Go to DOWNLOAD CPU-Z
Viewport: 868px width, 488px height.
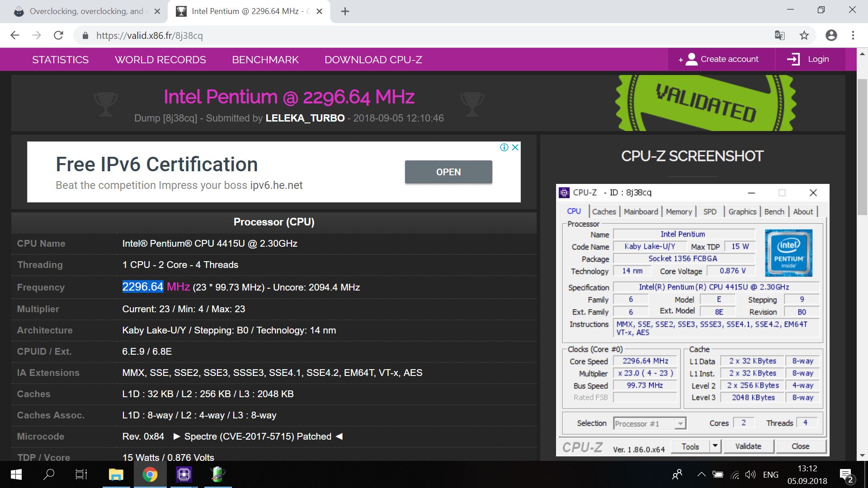click(x=373, y=60)
